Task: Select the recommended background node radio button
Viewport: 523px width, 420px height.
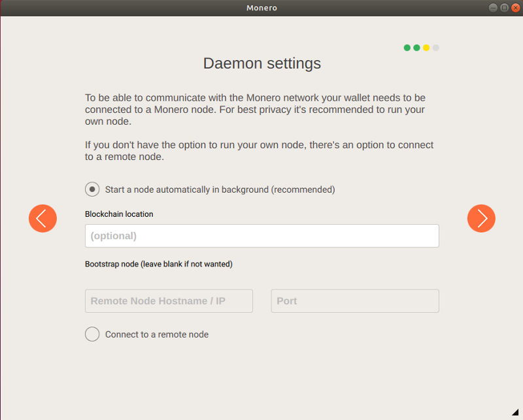Action: click(x=92, y=189)
